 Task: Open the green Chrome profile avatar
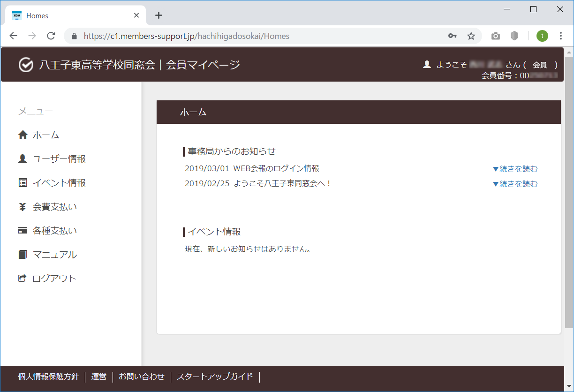tap(542, 36)
